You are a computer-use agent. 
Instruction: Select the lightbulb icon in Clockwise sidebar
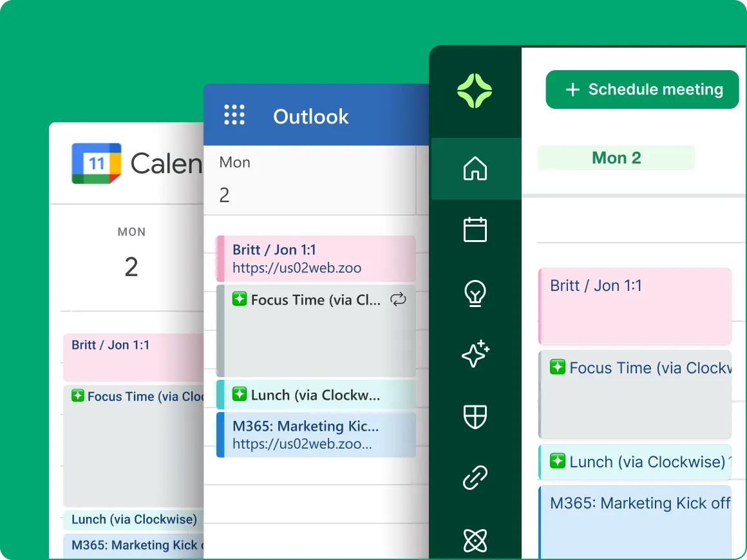[x=475, y=294]
